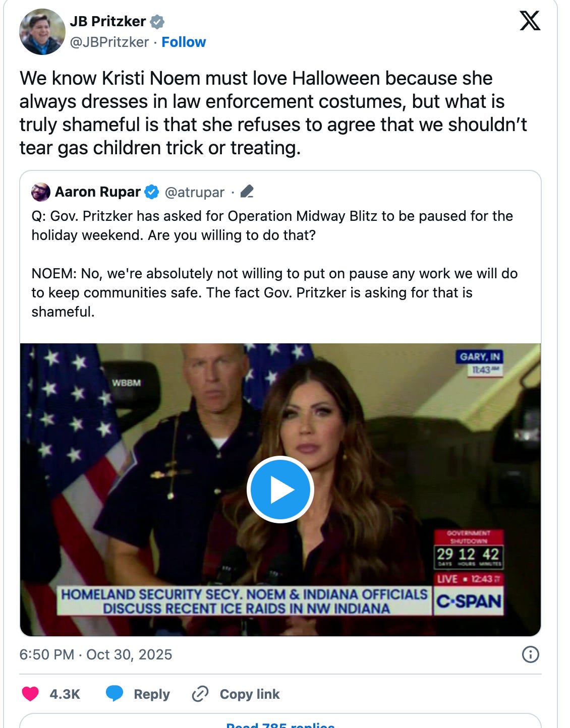The image size is (570, 728).
Task: Click the Follow link for @JBPritzker
Action: [x=184, y=42]
